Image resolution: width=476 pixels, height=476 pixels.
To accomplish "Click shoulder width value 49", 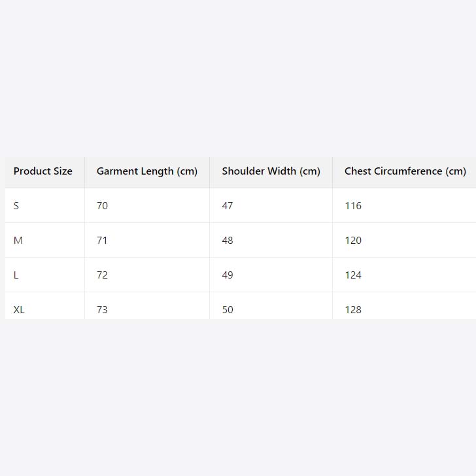I will 228,275.
